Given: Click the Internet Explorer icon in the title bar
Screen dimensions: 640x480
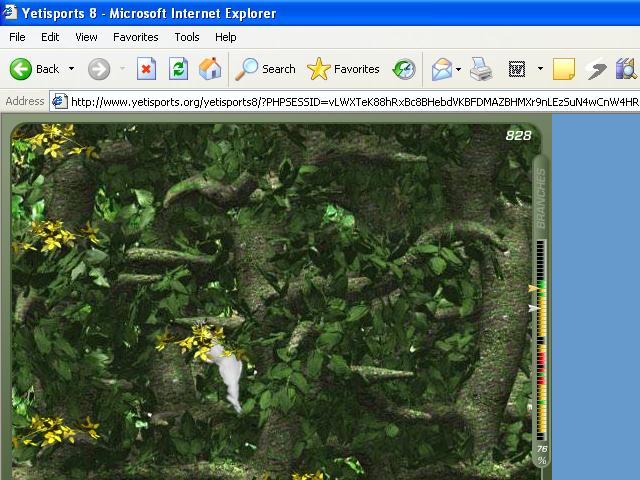Looking at the screenshot, I should (x=10, y=12).
